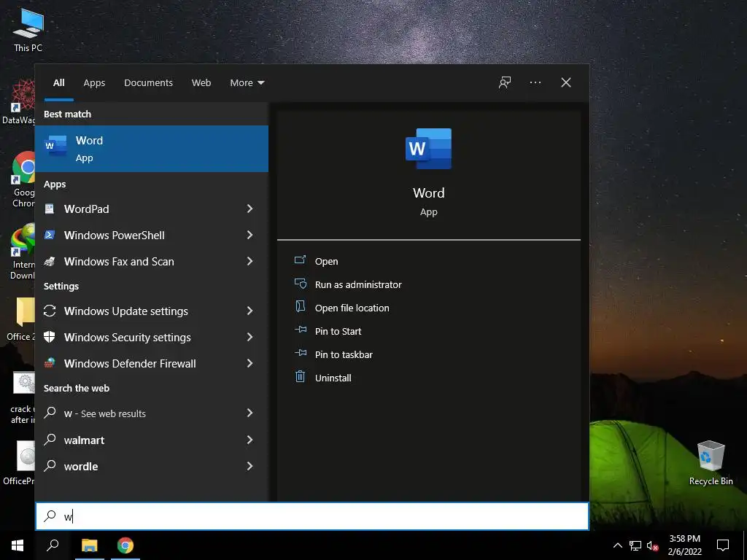Open the Windows Update settings icon
747x560 pixels.
click(x=50, y=311)
